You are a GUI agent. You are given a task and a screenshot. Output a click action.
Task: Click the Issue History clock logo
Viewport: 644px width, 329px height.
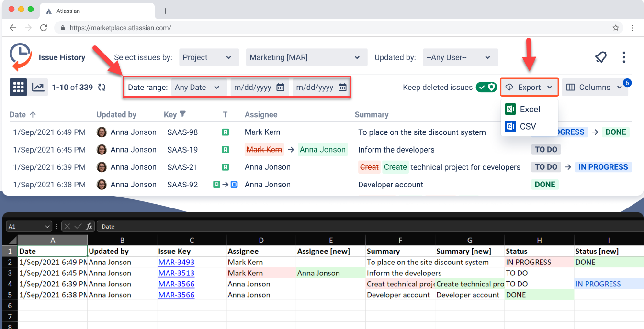(x=19, y=56)
